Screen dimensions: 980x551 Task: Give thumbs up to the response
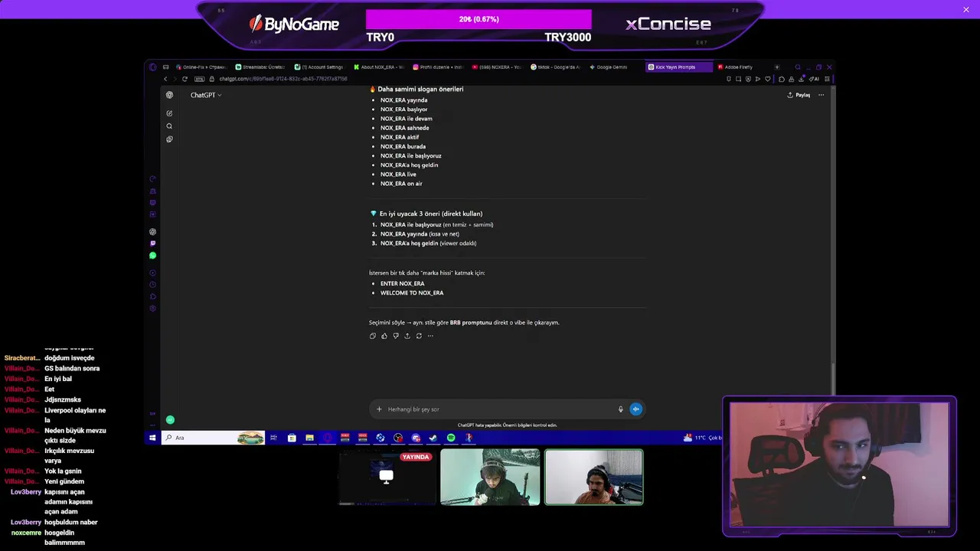pos(384,336)
